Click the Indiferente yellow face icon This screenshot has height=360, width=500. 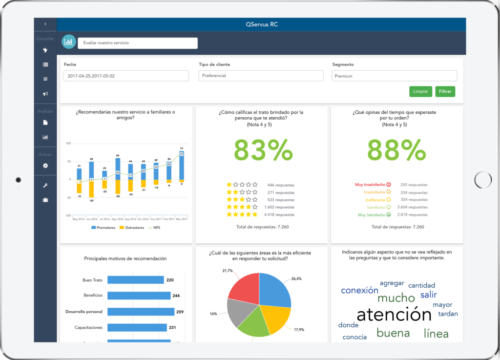tap(388, 200)
